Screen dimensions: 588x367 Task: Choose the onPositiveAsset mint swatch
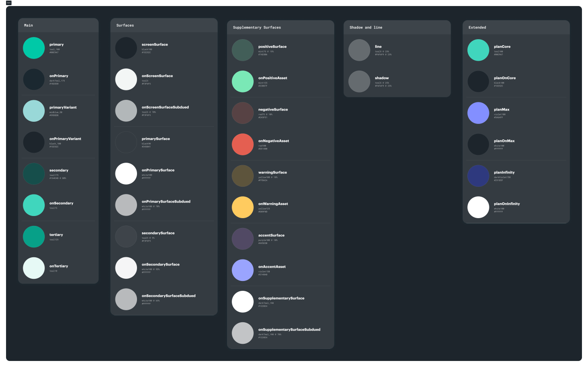(243, 81)
